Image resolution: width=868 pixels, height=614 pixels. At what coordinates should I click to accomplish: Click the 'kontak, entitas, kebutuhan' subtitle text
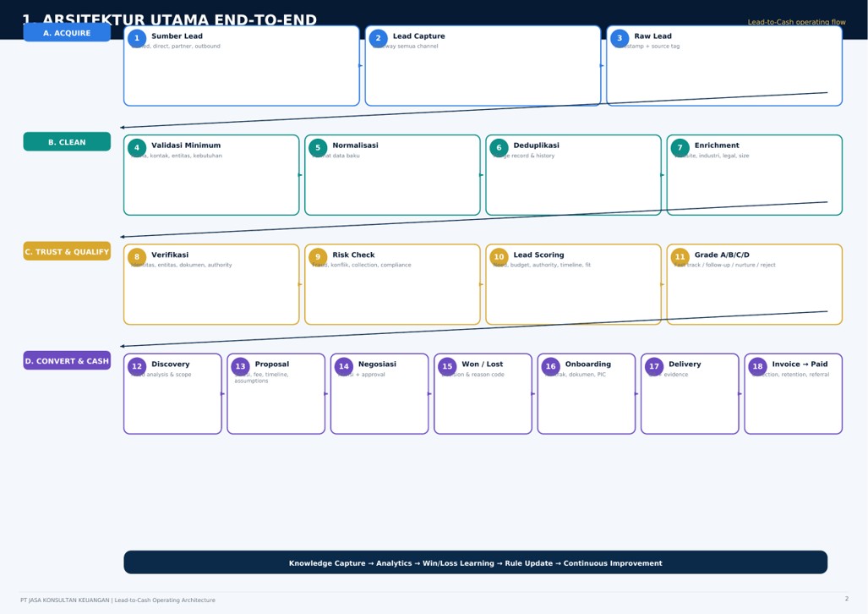click(185, 156)
